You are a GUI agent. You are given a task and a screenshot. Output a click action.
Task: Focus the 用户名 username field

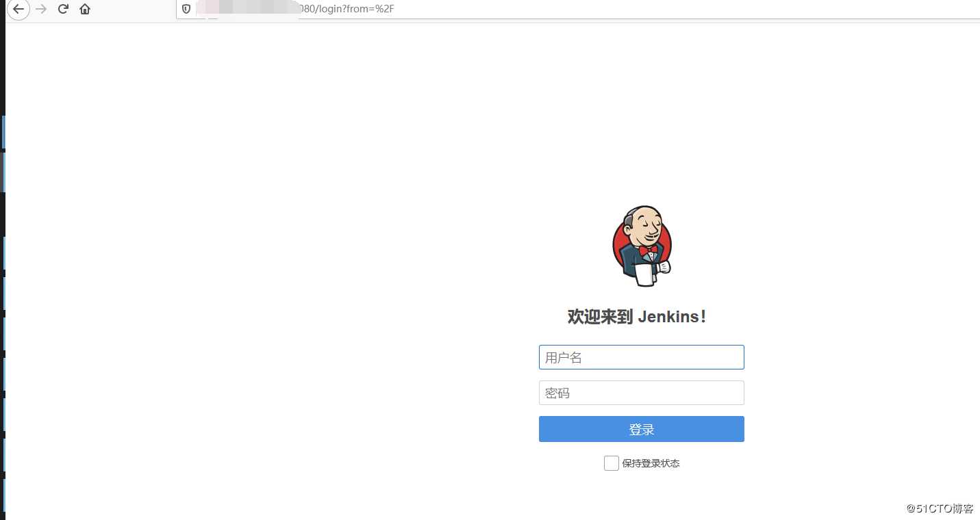642,357
